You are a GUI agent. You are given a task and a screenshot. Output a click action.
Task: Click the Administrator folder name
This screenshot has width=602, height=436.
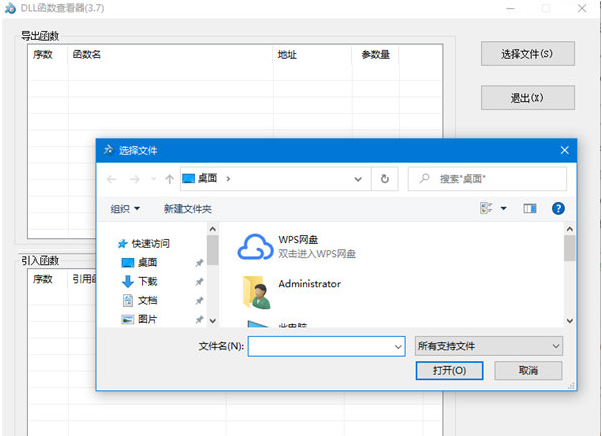click(309, 284)
